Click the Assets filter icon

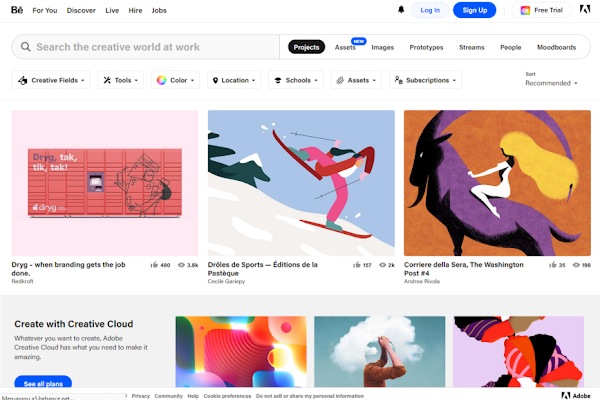click(340, 80)
